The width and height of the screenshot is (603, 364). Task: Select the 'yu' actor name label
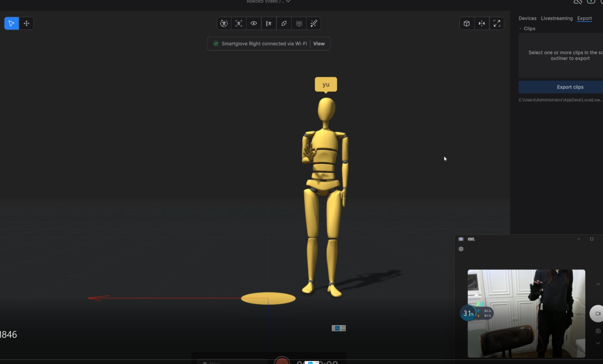[x=326, y=84]
